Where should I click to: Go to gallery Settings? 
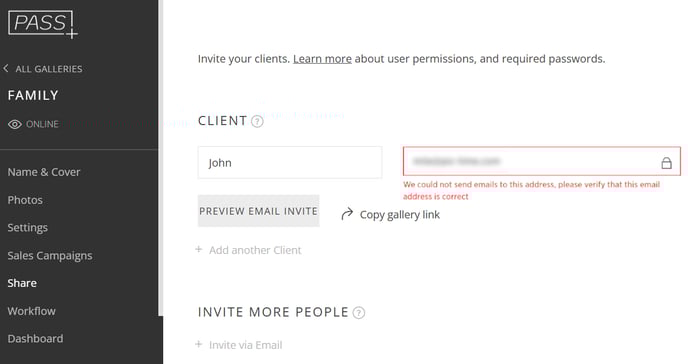(x=28, y=228)
